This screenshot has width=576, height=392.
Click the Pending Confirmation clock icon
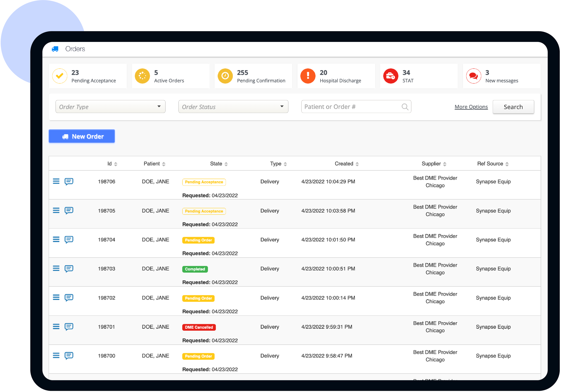coord(225,76)
